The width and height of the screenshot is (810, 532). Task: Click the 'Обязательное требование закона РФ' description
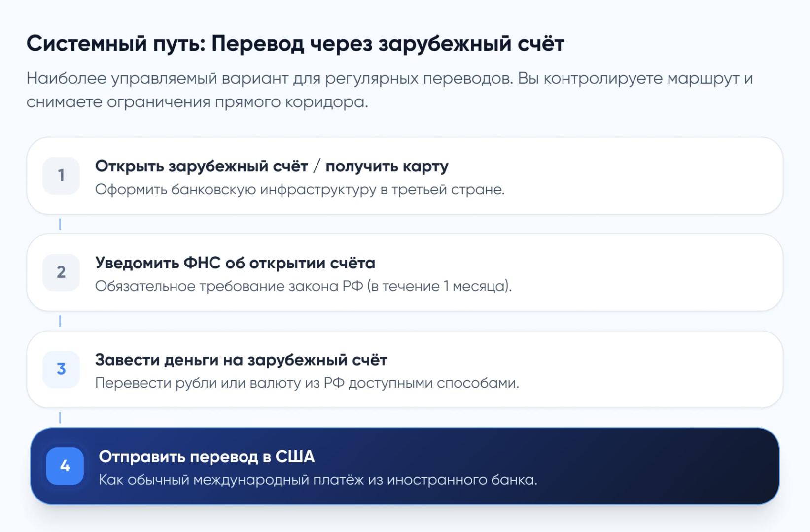tap(303, 286)
